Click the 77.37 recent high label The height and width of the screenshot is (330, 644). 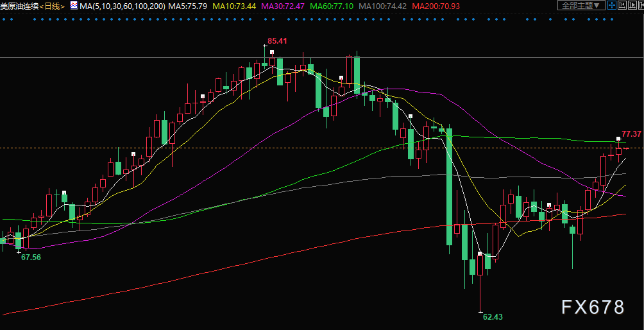click(632, 134)
